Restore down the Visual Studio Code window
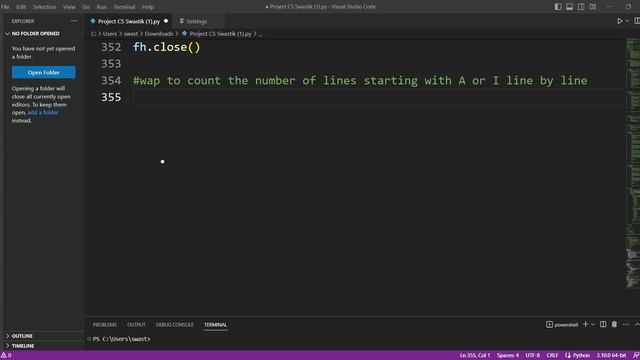This screenshot has width=640, height=360. pyautogui.click(x=628, y=7)
